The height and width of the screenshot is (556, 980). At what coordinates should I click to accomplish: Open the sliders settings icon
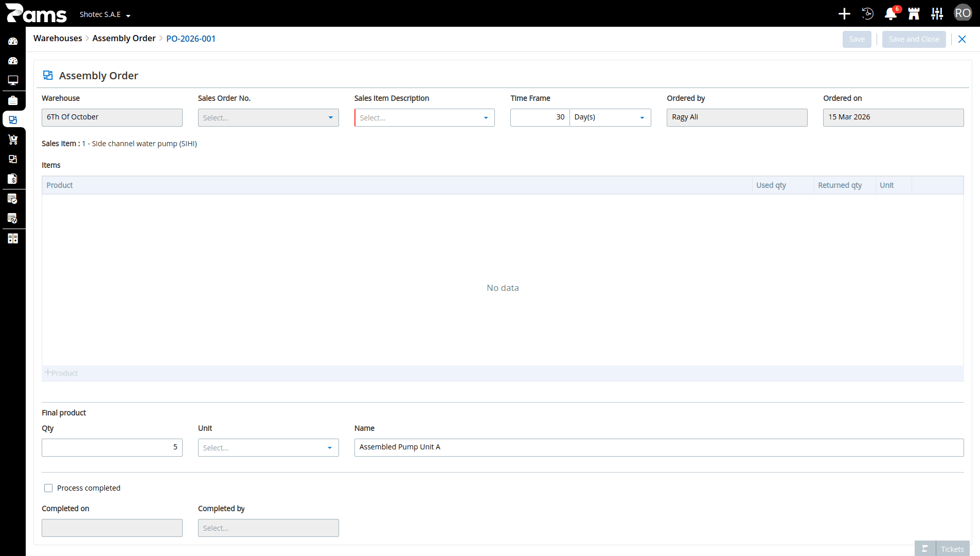coord(937,14)
